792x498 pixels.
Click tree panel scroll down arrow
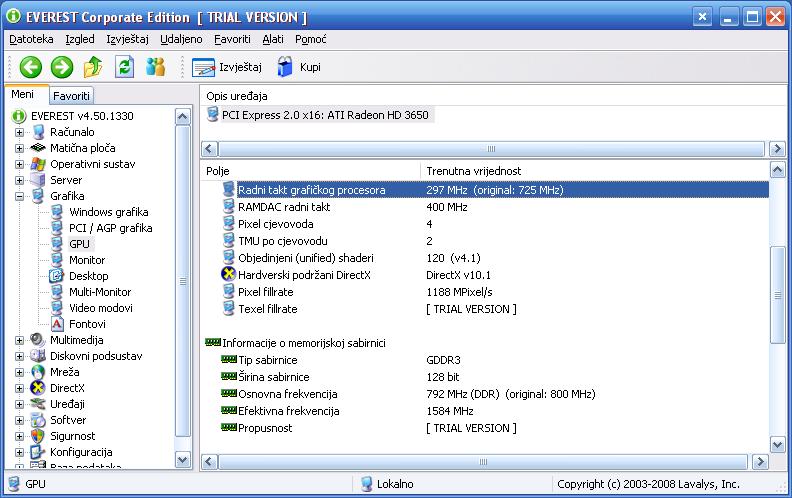(x=182, y=460)
